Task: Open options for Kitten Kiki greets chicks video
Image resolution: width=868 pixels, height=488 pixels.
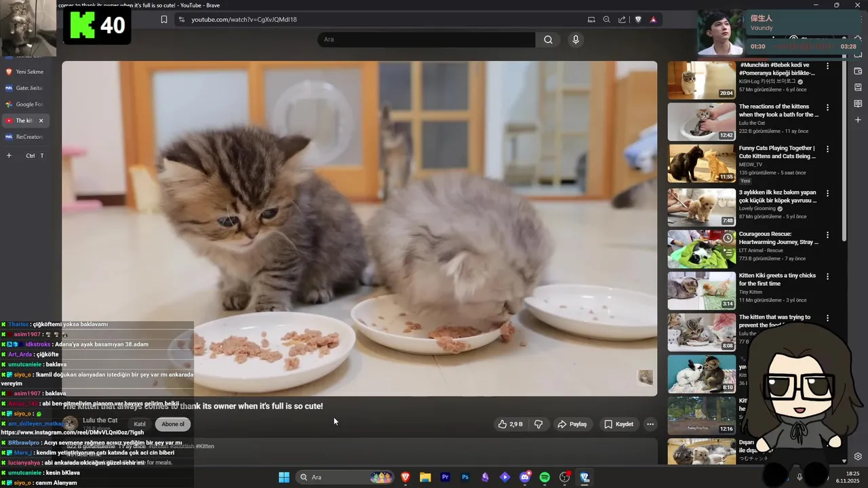Action: click(x=827, y=277)
